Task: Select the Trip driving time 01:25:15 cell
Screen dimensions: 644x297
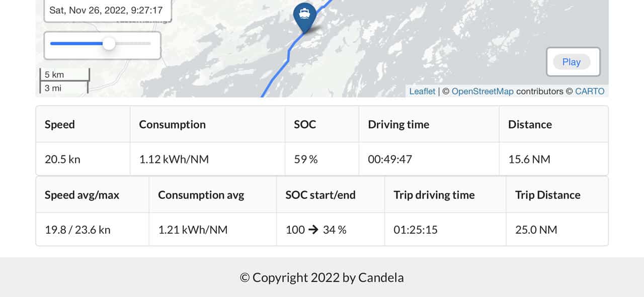Action: point(416,230)
